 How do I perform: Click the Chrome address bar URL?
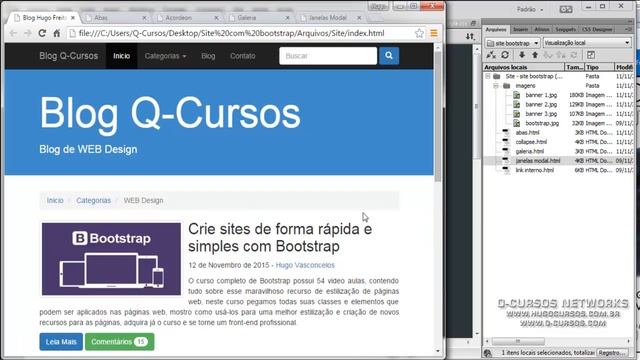click(231, 33)
